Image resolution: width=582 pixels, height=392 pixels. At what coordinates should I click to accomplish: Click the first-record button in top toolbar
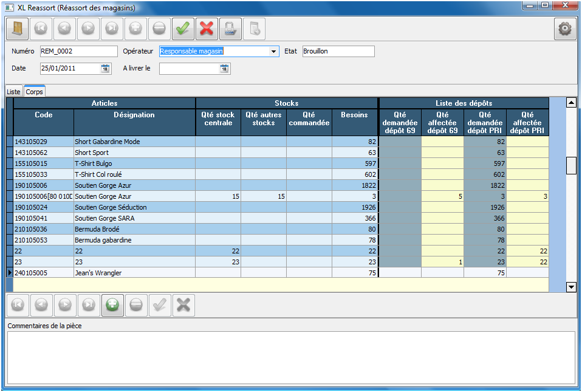pos(41,28)
